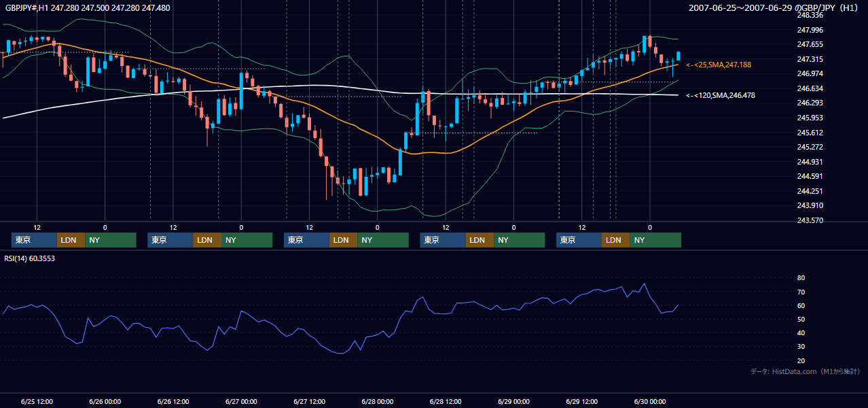Viewport: 868px width, 408px height.
Task: Click the RSI(14) 60.3553 indicator label
Action: pyautogui.click(x=29, y=258)
